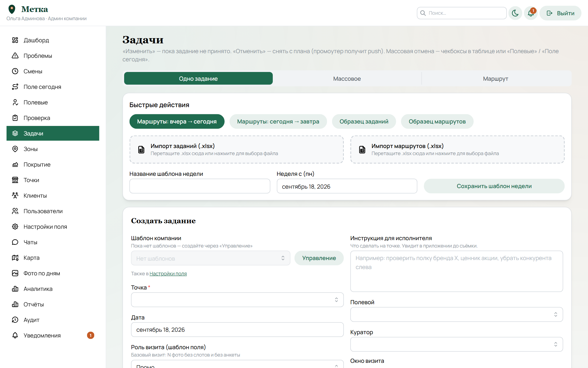Open Дашборд from the sidebar icon
Screen dimensions: 588x368
click(15, 40)
